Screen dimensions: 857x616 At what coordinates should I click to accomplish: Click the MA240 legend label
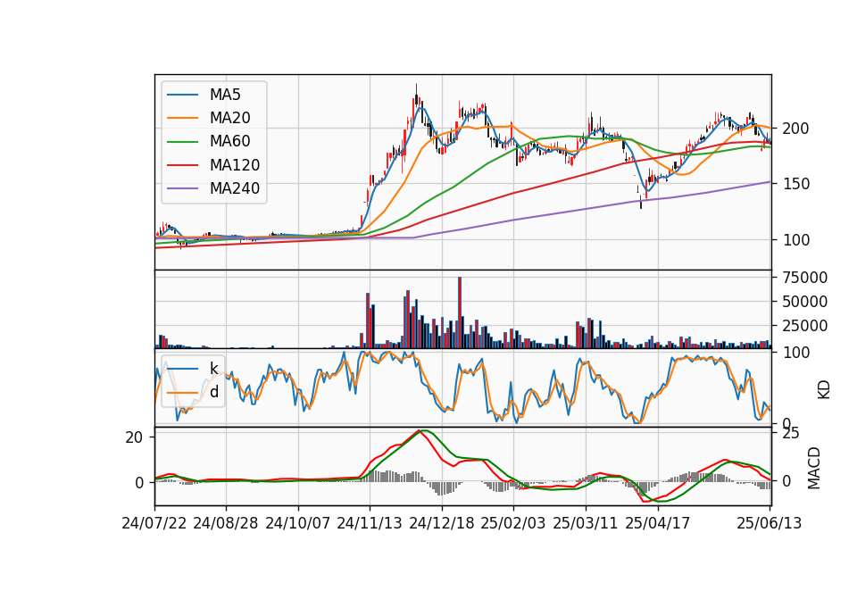[235, 188]
